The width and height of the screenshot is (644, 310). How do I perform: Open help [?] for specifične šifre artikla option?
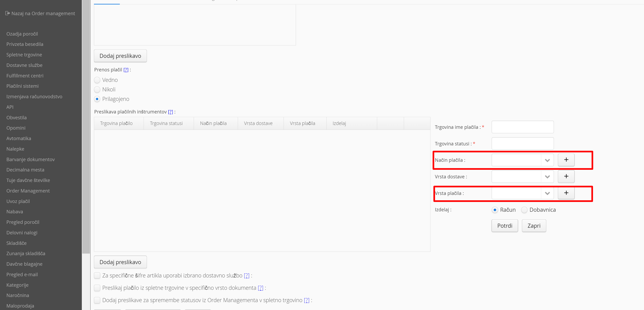(x=246, y=275)
